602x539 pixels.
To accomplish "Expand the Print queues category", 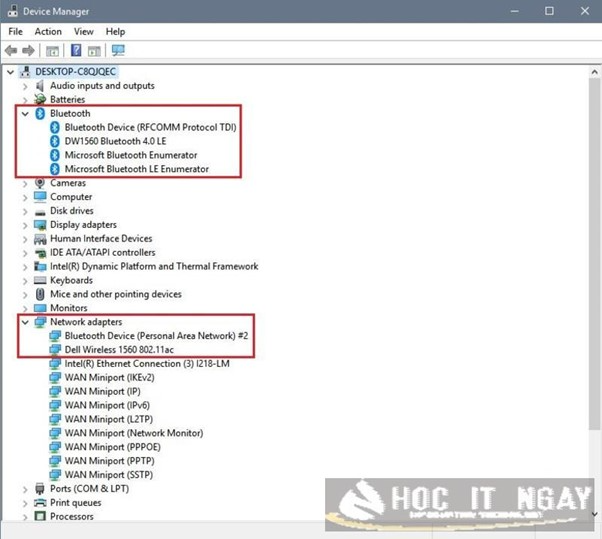I will [25, 503].
